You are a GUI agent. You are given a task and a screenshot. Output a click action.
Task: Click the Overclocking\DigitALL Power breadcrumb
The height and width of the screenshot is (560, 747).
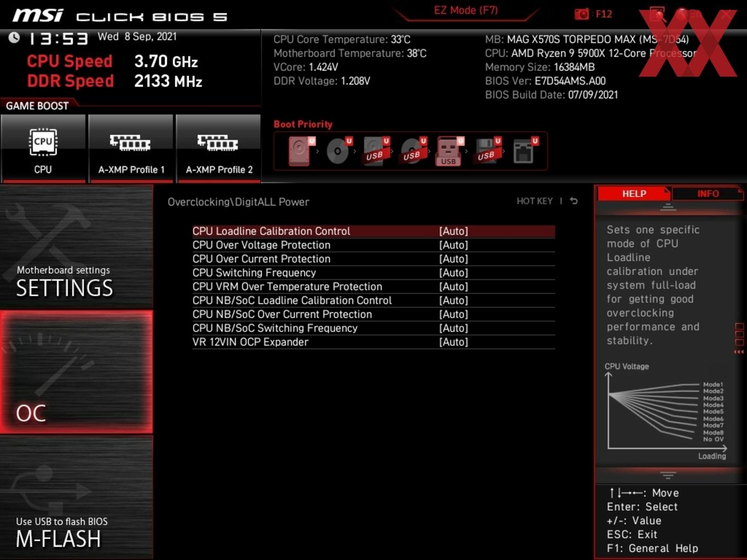(238, 202)
